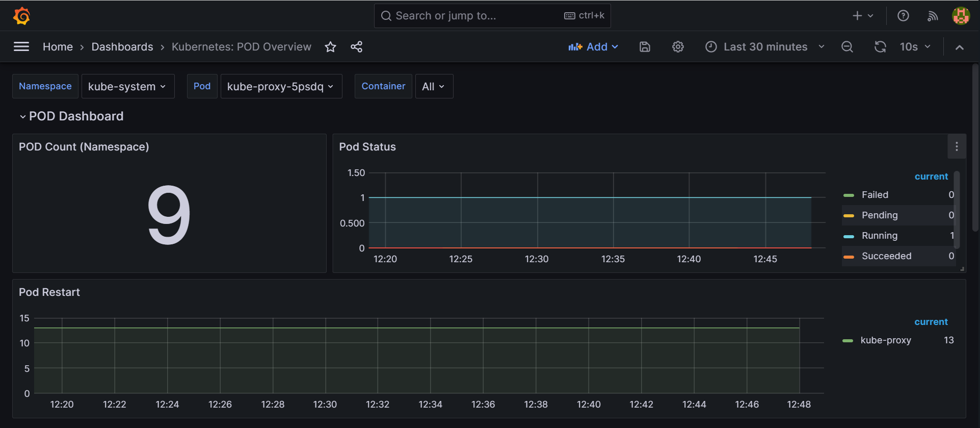This screenshot has height=428, width=980.
Task: Click the kube-proxy current value 13
Action: [948, 340]
